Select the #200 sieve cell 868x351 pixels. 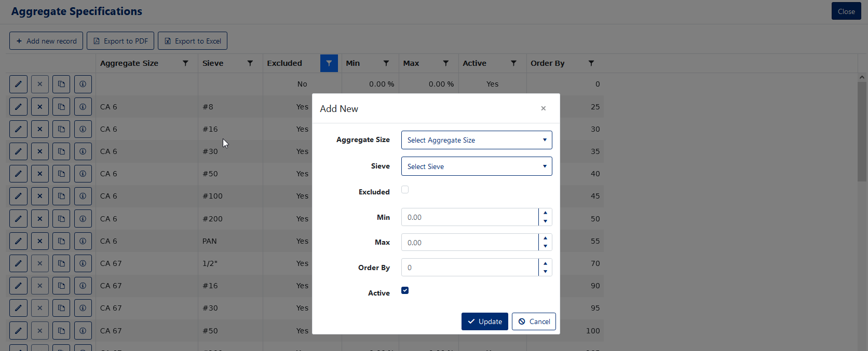pyautogui.click(x=230, y=219)
